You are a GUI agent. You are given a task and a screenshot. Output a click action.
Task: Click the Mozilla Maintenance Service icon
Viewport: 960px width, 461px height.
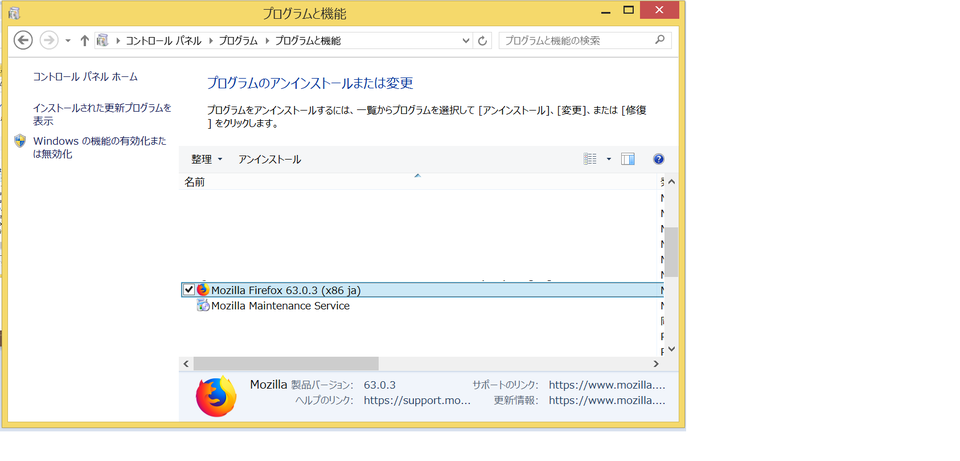[203, 305]
